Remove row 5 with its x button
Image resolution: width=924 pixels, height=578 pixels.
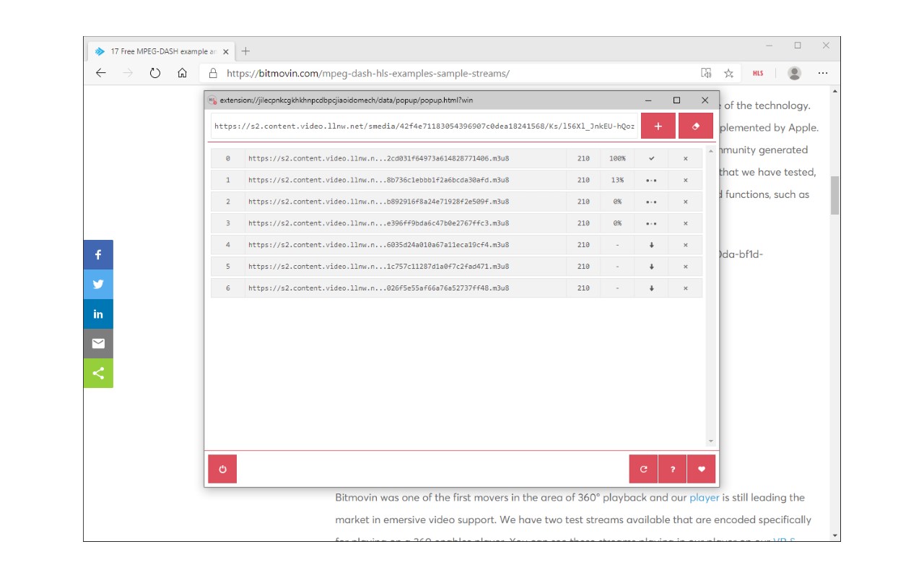685,267
